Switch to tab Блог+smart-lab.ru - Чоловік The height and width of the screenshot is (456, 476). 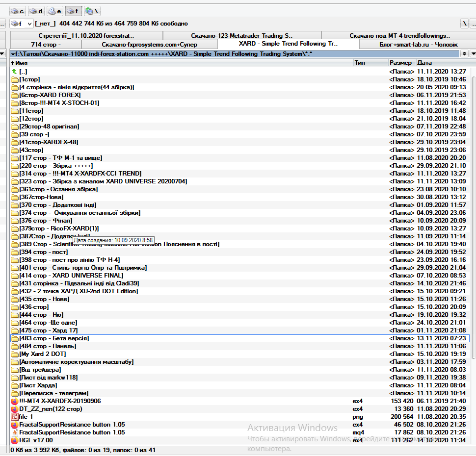[x=418, y=44]
